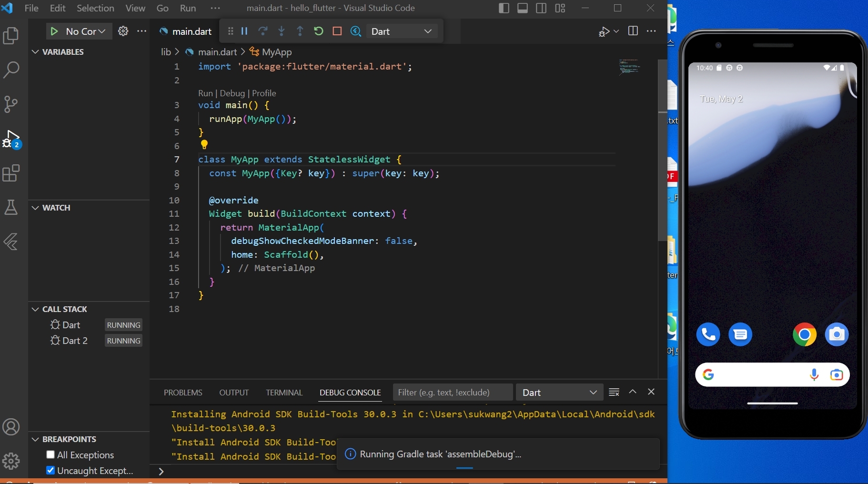Open Chrome on the emulator
The image size is (868, 484).
[x=804, y=334]
